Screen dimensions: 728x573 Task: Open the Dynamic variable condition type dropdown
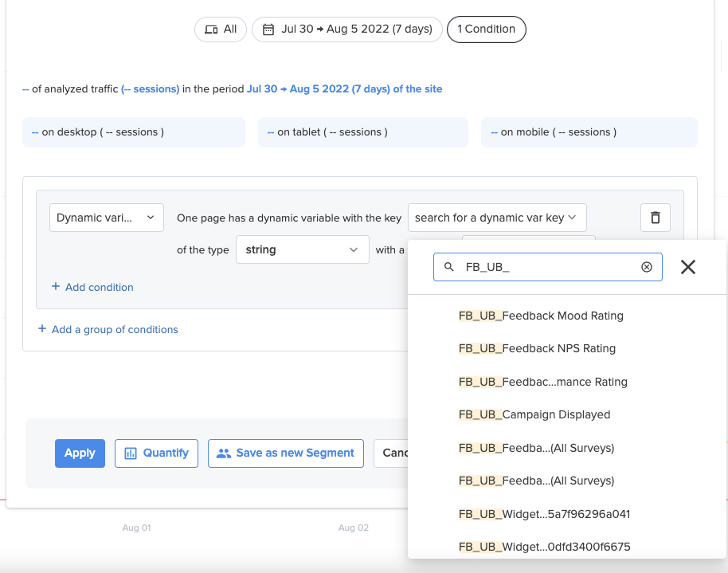coord(106,217)
